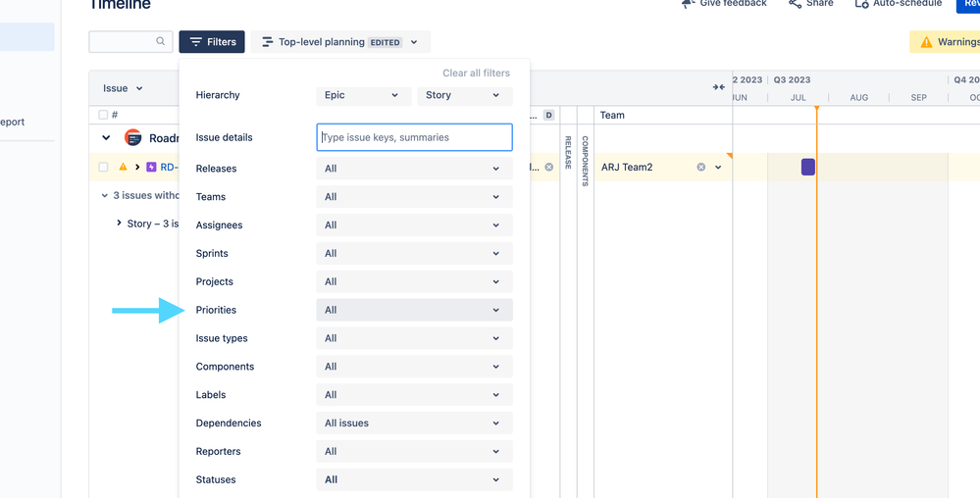Click the purple epic type icon
Viewport: 980px width, 498px height.
(151, 167)
